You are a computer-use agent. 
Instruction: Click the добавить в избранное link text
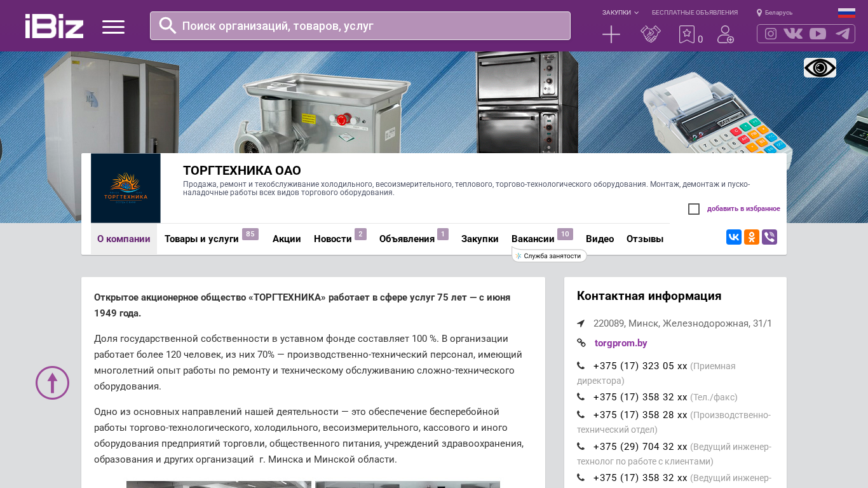click(x=743, y=209)
